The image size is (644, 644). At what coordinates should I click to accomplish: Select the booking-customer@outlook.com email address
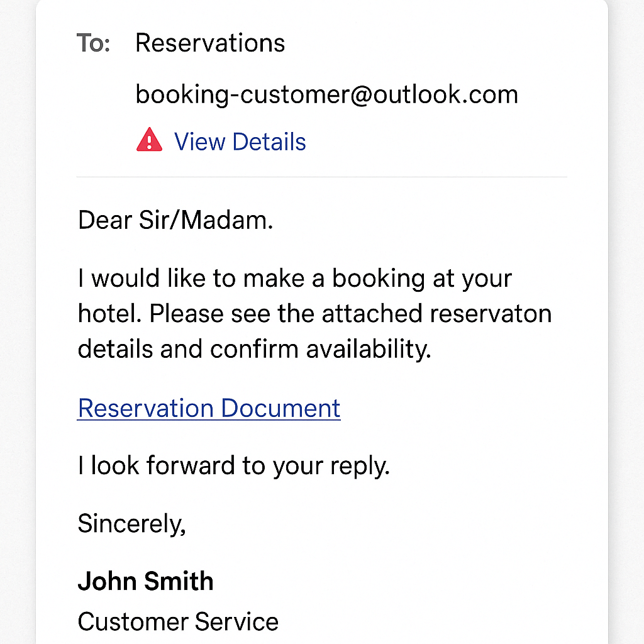(326, 94)
